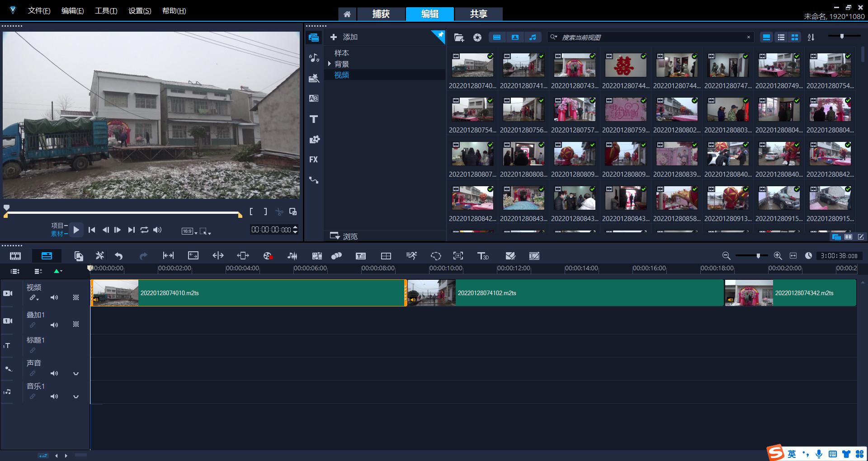Open the Sound Mixer tool
The height and width of the screenshot is (461, 868).
click(x=292, y=256)
